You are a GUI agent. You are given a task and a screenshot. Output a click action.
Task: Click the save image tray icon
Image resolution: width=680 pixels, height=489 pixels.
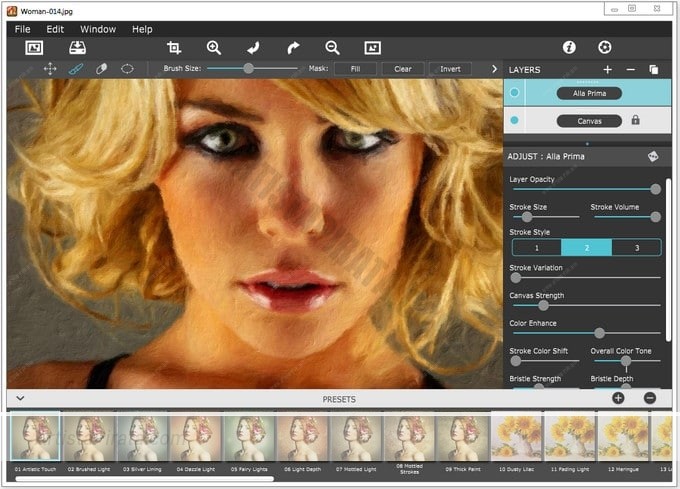pos(78,48)
